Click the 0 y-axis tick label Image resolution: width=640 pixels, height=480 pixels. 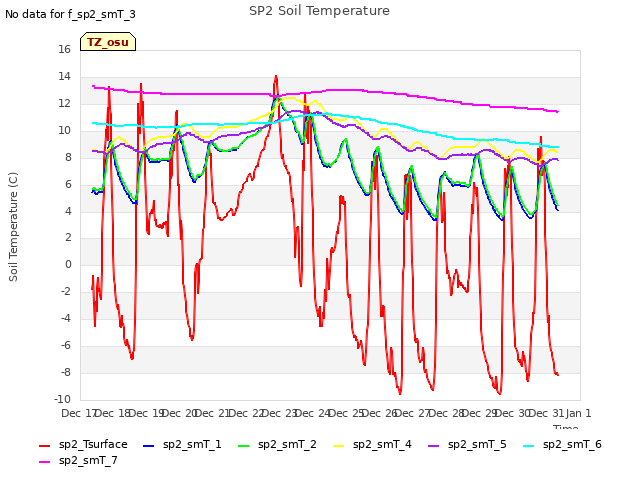pyautogui.click(x=68, y=264)
